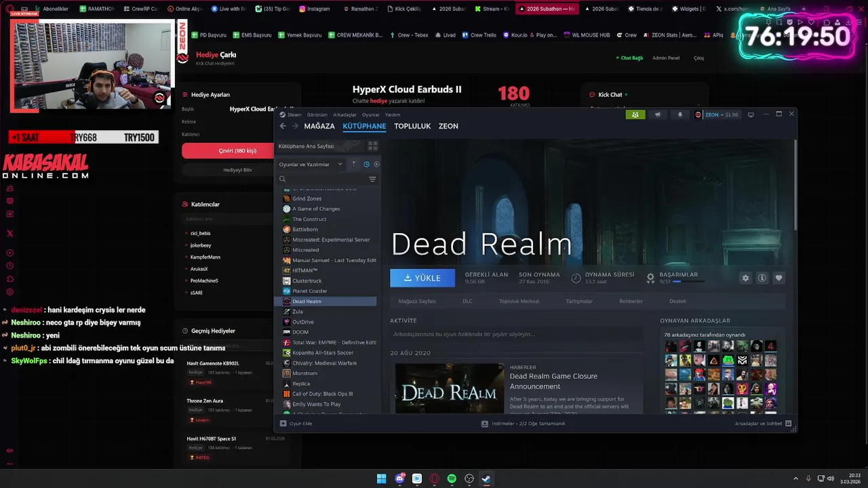The image size is (868, 488).
Task: Expand Oyunlar ve Yazılımlar dropdown
Action: click(x=311, y=164)
